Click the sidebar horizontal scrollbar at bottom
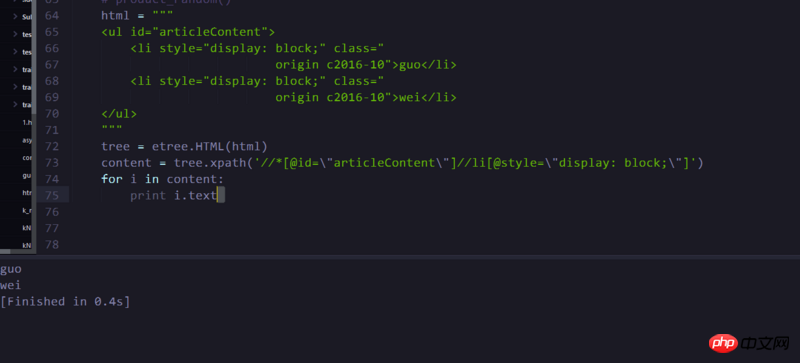The width and height of the screenshot is (800, 363). click(6, 252)
